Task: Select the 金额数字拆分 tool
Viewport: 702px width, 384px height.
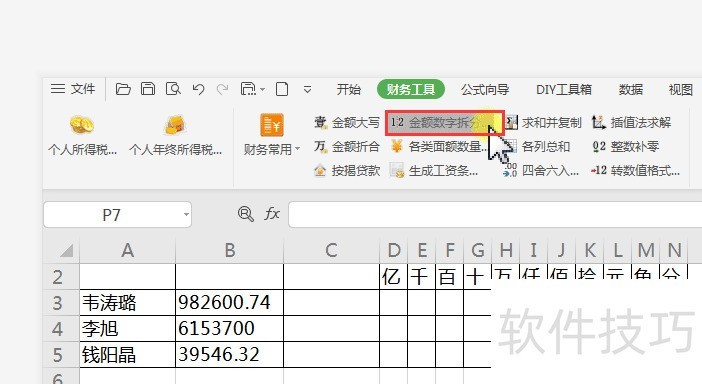Action: [445, 123]
